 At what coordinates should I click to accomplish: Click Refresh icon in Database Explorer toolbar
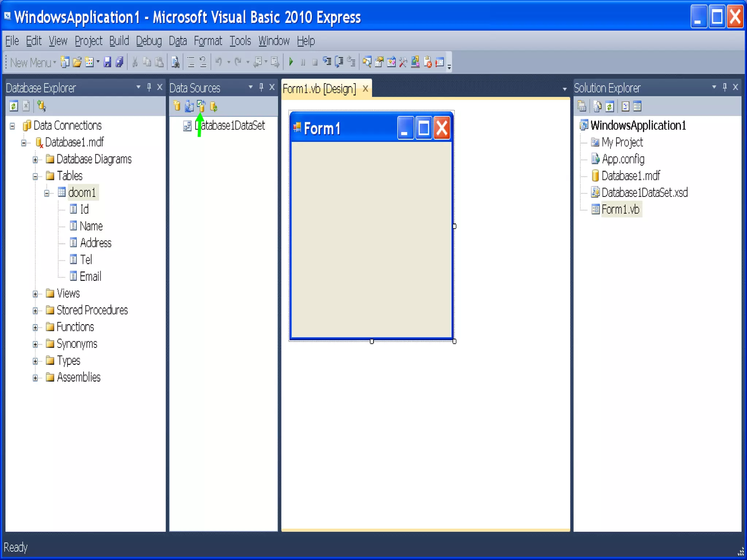pos(14,106)
